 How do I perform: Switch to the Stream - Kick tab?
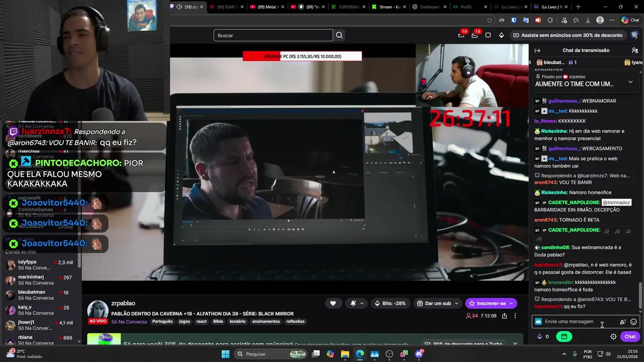[x=389, y=7]
